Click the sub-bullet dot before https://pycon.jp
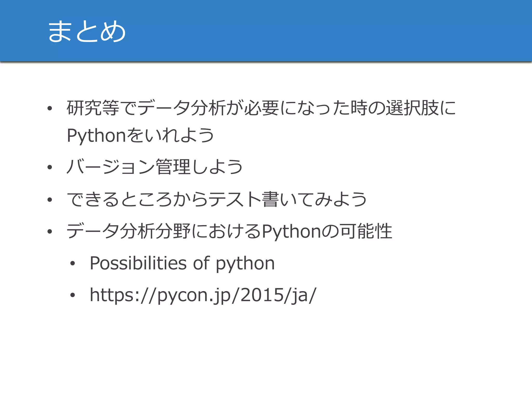The height and width of the screenshot is (399, 532). (x=72, y=295)
